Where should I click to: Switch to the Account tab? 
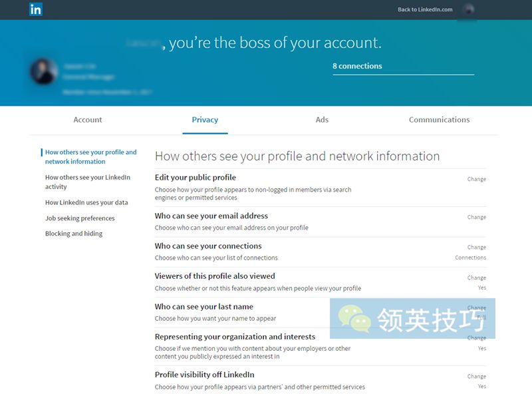coord(88,120)
